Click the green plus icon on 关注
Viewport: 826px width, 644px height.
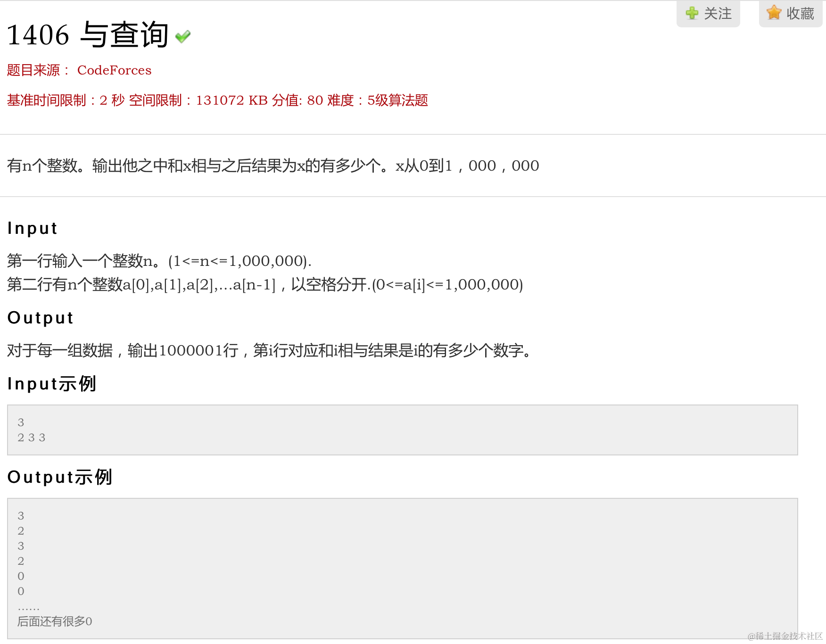coord(692,13)
